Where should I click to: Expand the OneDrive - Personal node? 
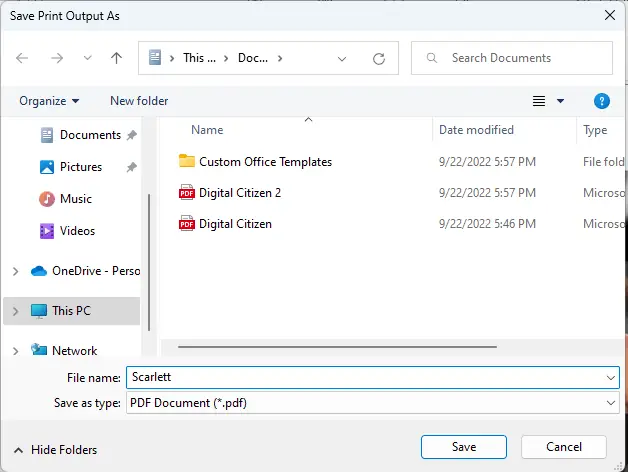[16, 271]
